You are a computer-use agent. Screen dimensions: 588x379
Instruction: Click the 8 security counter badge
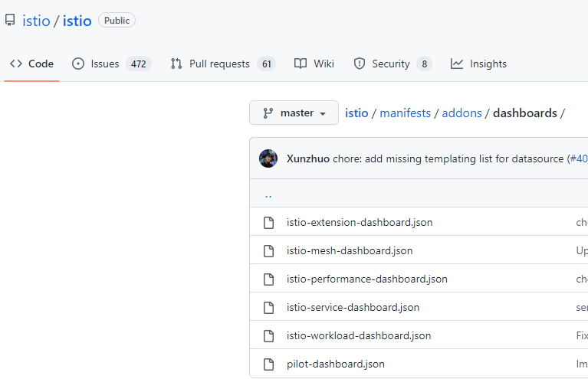pyautogui.click(x=424, y=64)
